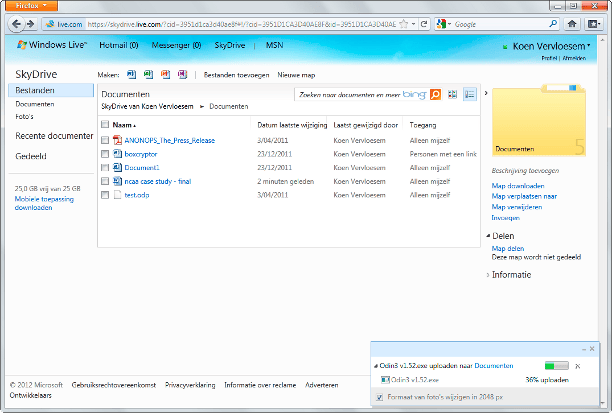The image size is (612, 413).
Task: Switch to thumbnail view icon
Action: click(x=452, y=94)
